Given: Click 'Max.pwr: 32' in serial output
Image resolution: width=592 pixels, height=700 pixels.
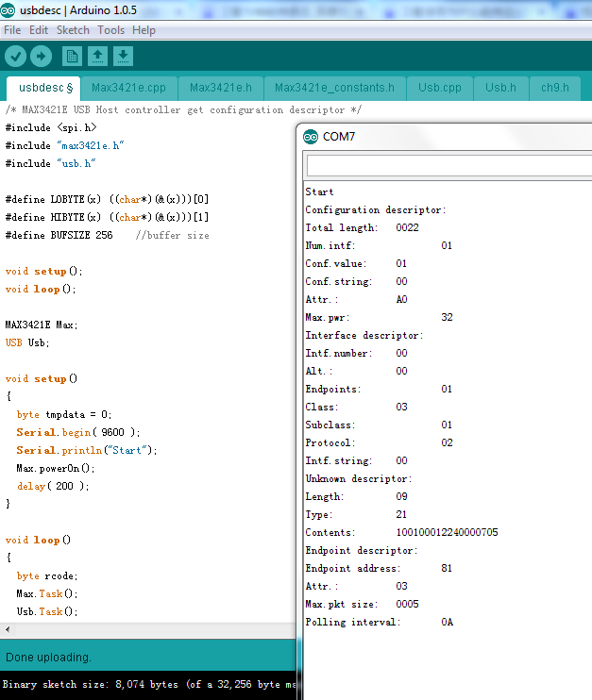Looking at the screenshot, I should [379, 317].
